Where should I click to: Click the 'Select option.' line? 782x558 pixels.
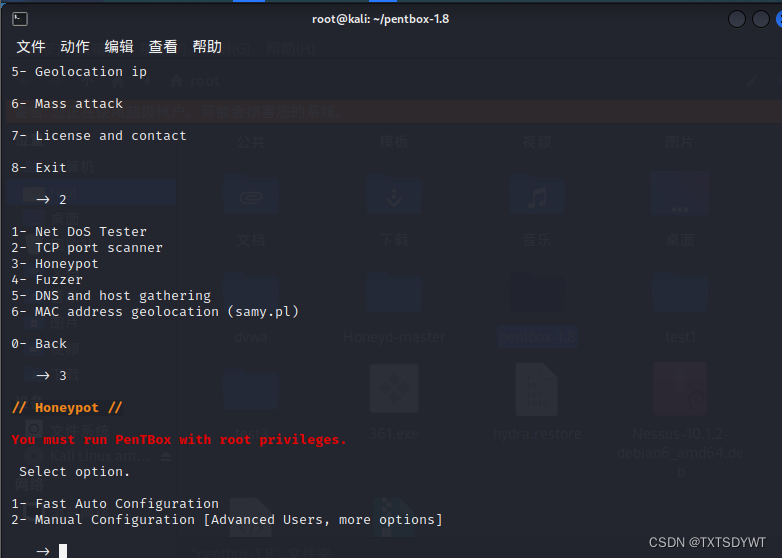point(75,471)
